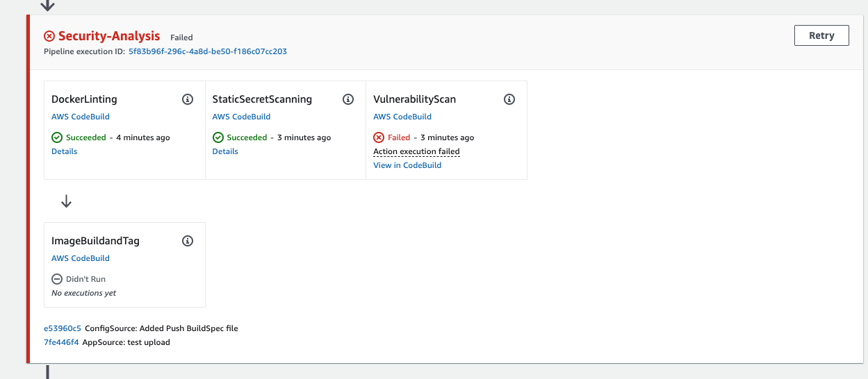Open commit 7fe446f4 link
Viewport: 868px width, 379px height.
click(x=61, y=342)
